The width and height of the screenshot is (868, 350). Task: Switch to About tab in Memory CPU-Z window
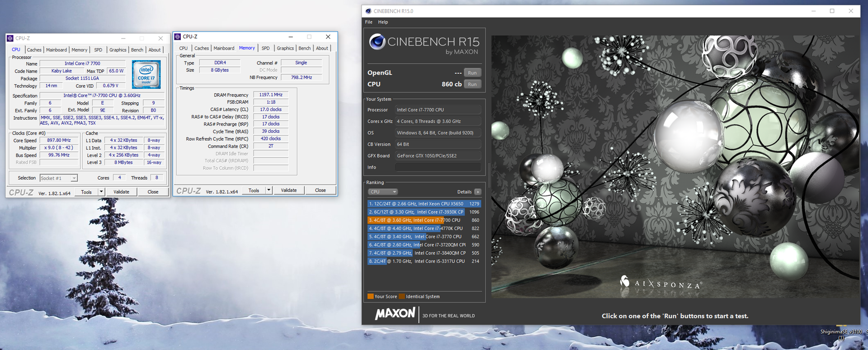(x=322, y=48)
